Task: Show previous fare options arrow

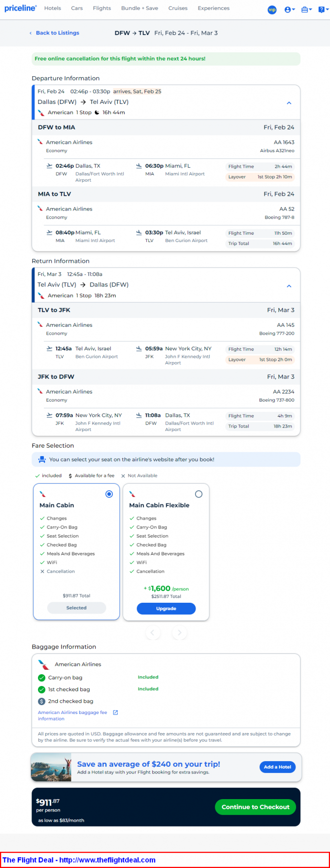Action: click(153, 633)
